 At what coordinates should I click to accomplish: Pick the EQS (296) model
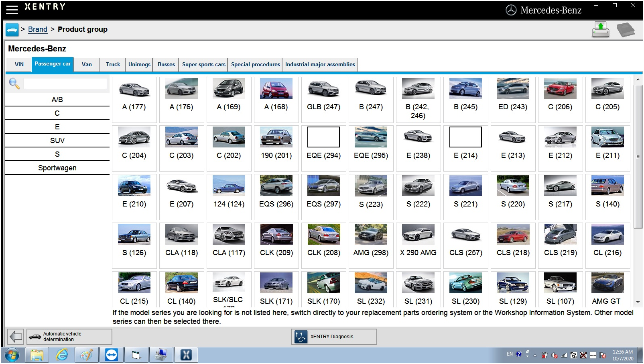pos(276,197)
